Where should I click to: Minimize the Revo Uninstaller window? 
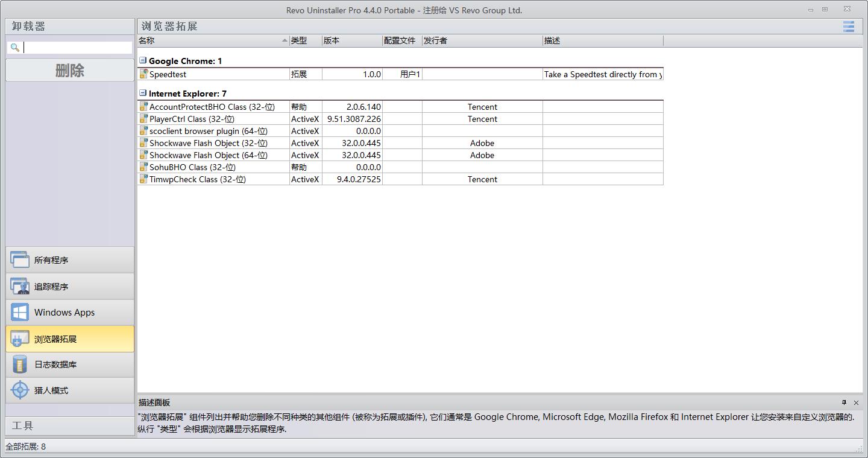pyautogui.click(x=811, y=10)
